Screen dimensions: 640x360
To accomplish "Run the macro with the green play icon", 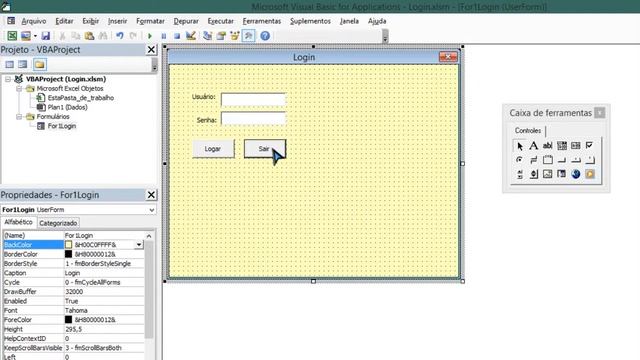I will 150,36.
